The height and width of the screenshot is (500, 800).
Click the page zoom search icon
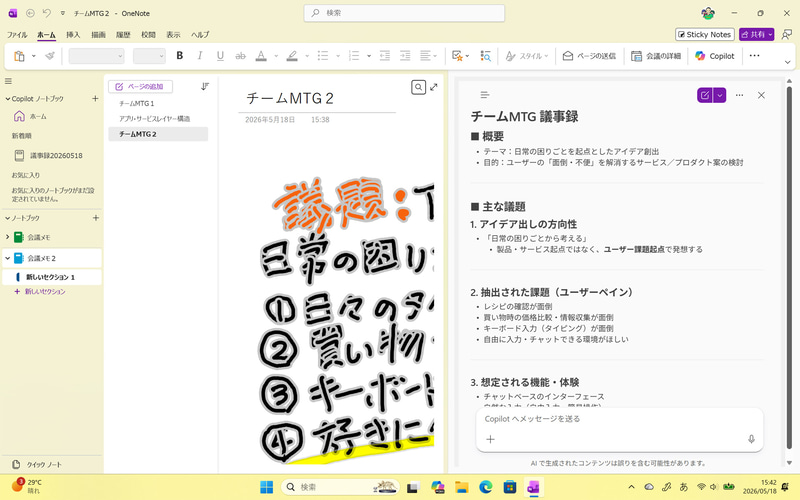[x=418, y=87]
